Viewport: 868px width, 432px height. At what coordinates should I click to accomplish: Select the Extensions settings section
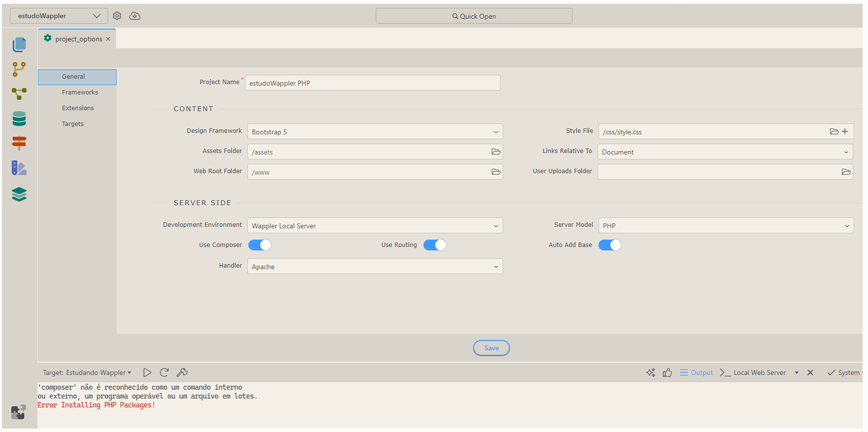77,108
